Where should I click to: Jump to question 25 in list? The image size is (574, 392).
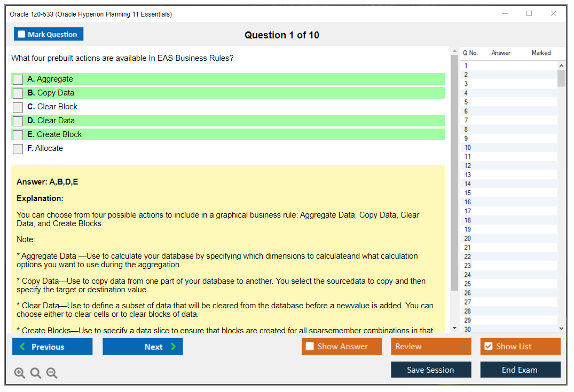click(x=468, y=284)
